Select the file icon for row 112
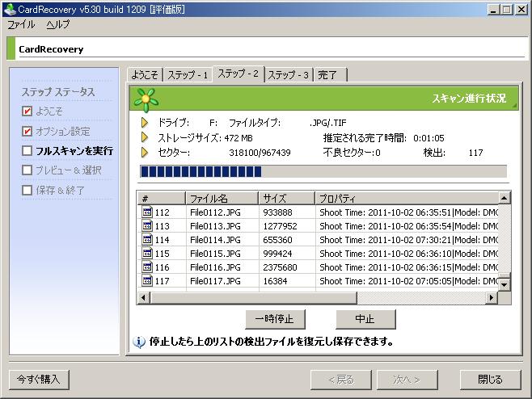Screen dimensions: 532x399 click(147, 212)
